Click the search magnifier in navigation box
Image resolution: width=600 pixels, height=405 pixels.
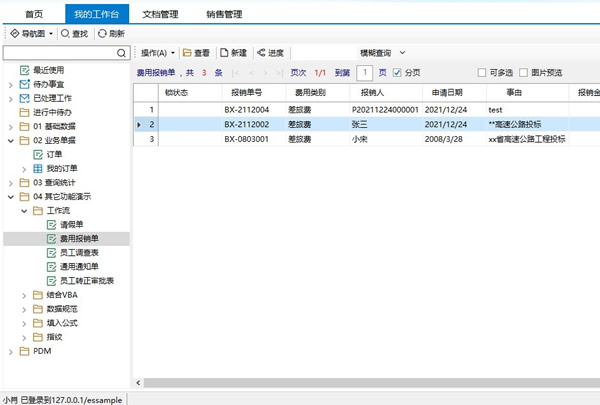123,52
